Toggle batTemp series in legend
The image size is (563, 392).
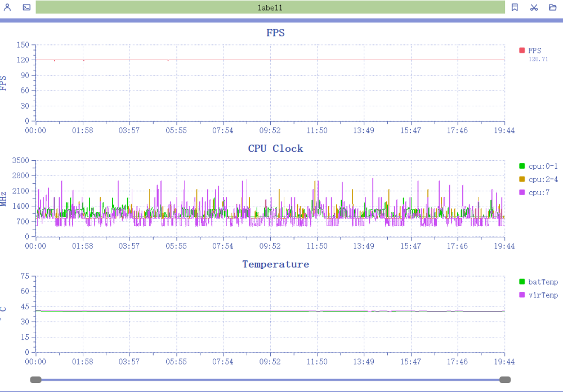pyautogui.click(x=539, y=282)
